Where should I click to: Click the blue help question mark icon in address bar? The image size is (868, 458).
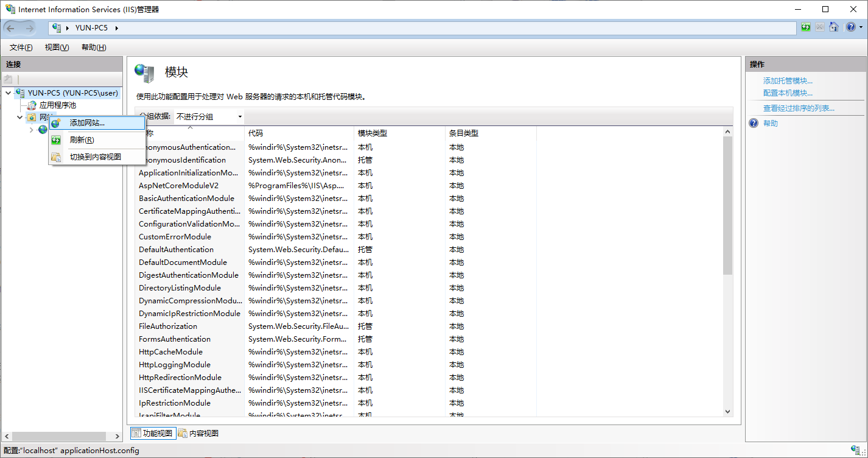(x=850, y=27)
